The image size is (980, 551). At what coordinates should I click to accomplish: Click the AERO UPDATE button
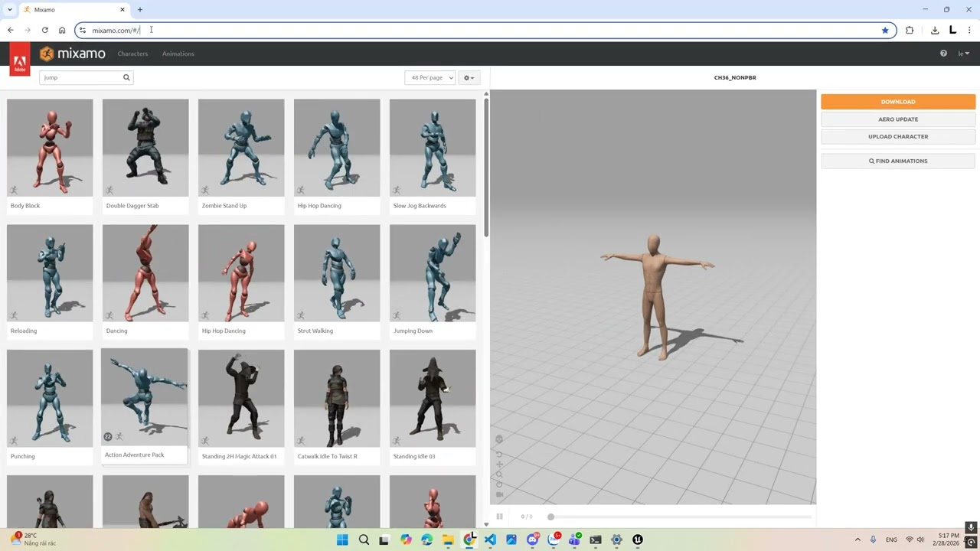[x=898, y=119]
